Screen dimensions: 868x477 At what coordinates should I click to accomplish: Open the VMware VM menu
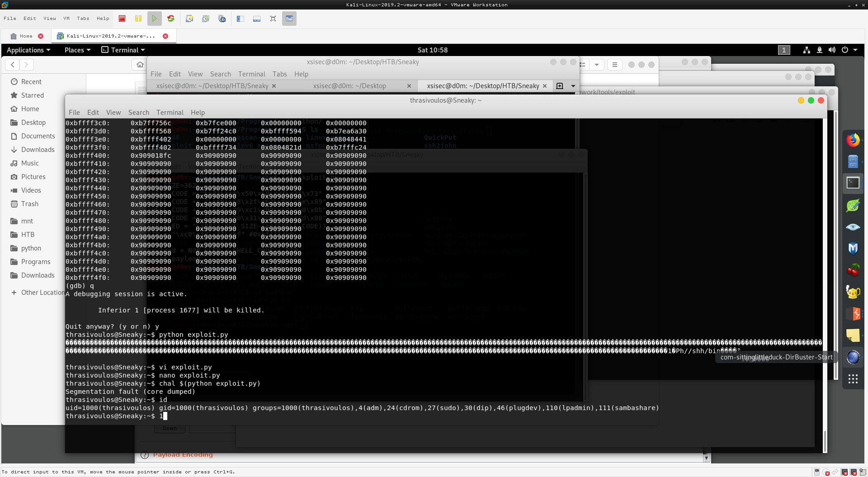click(66, 19)
